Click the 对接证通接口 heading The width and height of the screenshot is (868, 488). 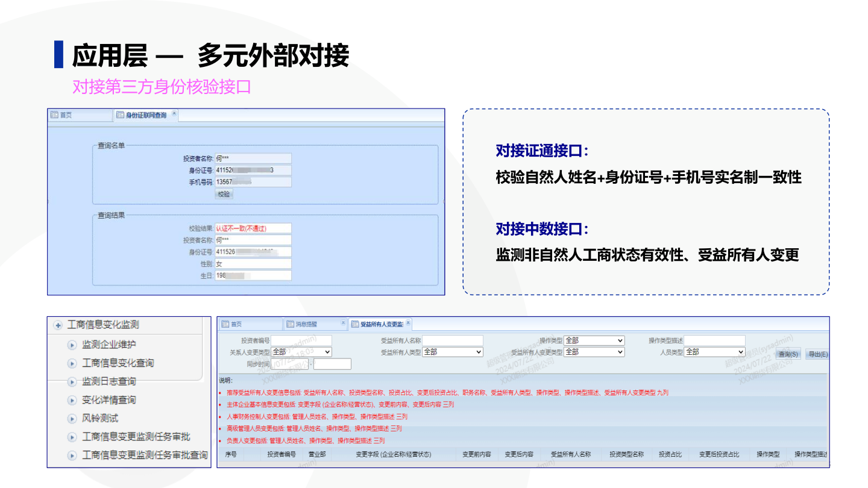(541, 151)
